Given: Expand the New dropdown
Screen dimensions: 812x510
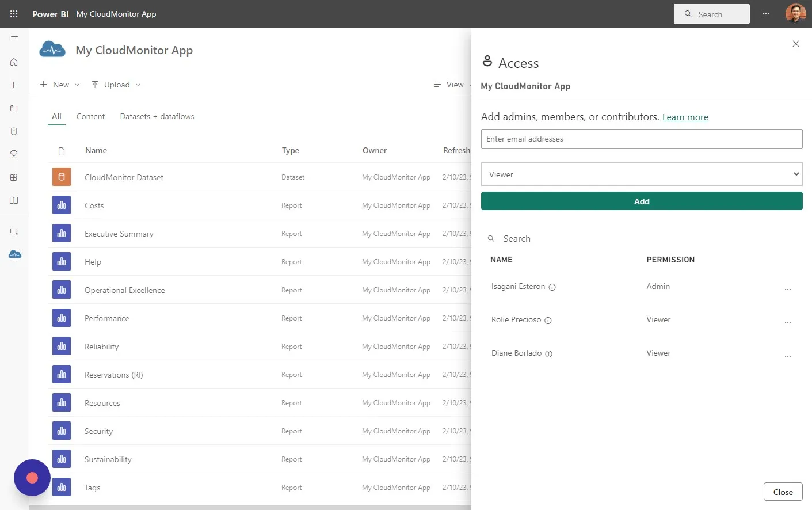Looking at the screenshot, I should point(59,85).
